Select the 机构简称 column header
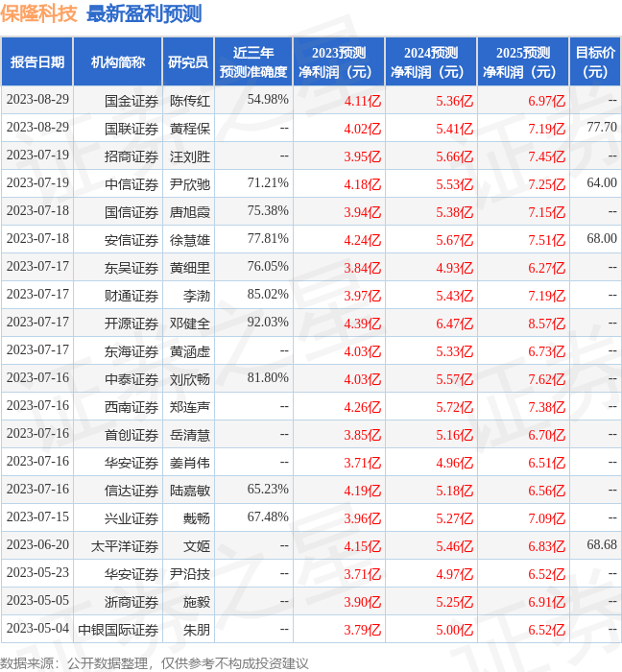 (118, 62)
